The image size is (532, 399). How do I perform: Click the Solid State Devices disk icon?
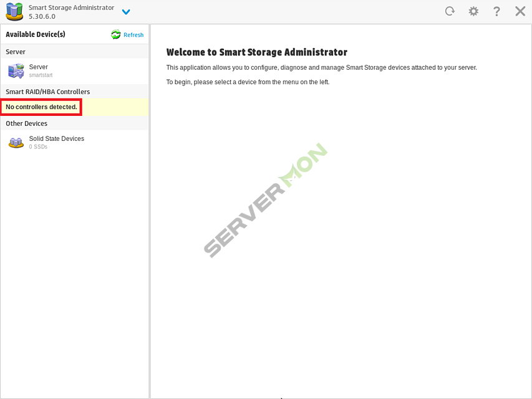pyautogui.click(x=16, y=143)
